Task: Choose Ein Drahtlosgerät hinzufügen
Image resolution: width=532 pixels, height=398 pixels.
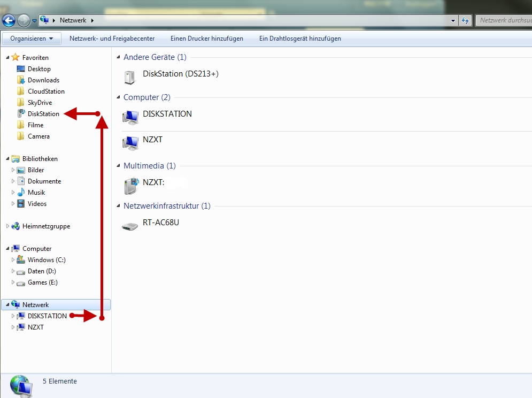Action: tap(300, 39)
